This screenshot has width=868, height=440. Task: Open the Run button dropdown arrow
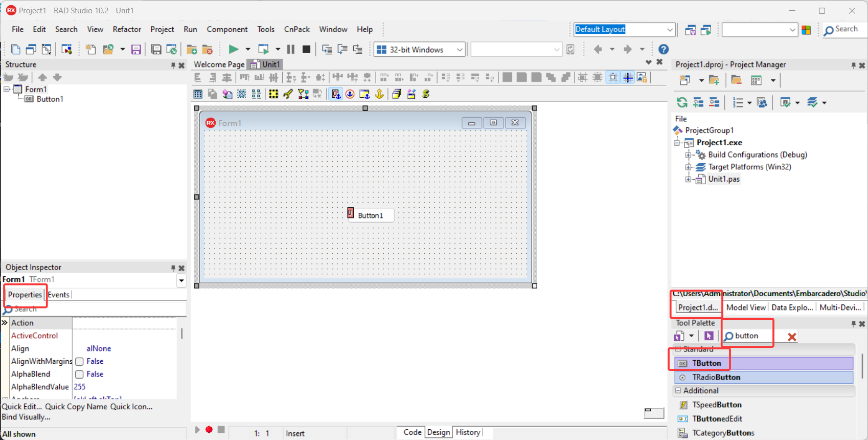pos(248,50)
